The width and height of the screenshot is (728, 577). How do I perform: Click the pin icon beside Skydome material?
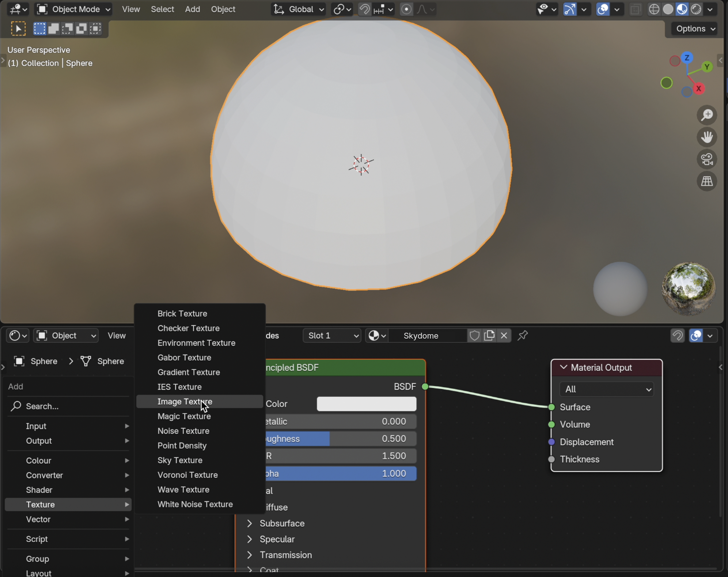click(x=523, y=335)
